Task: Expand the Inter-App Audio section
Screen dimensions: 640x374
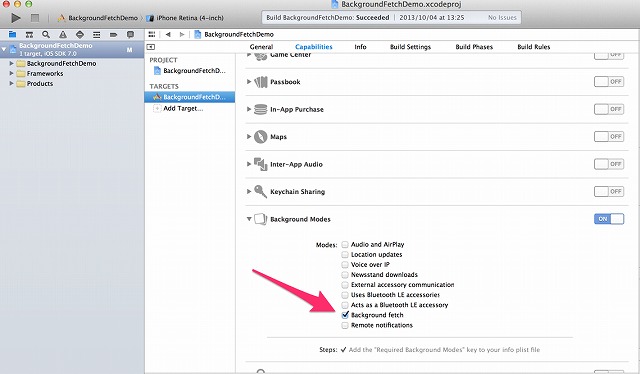Action: (249, 164)
